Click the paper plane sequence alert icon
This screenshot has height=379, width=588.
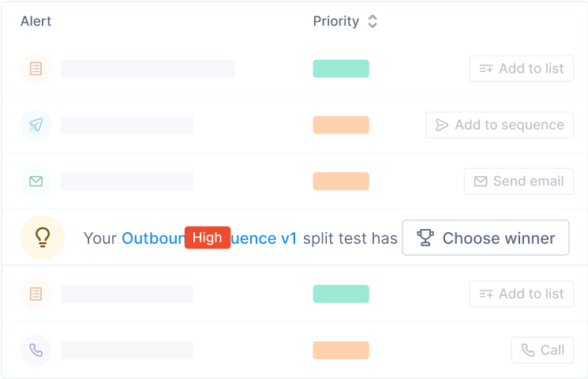click(x=36, y=125)
